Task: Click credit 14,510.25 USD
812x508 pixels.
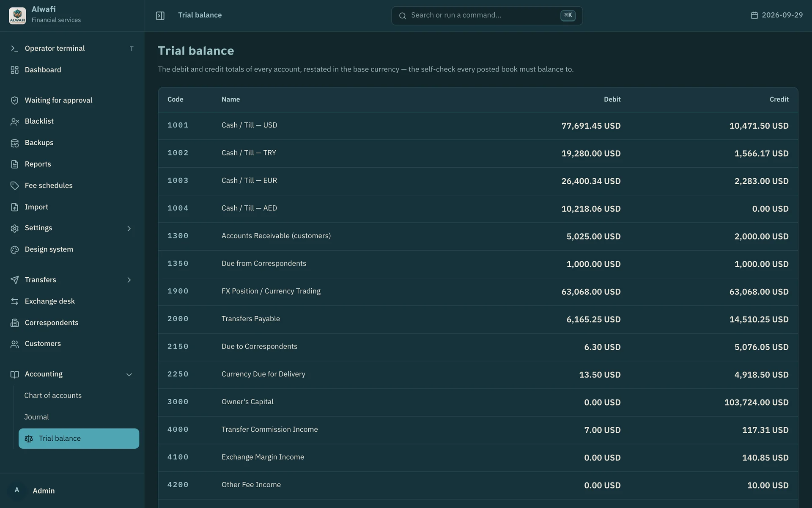Action: [759, 320]
